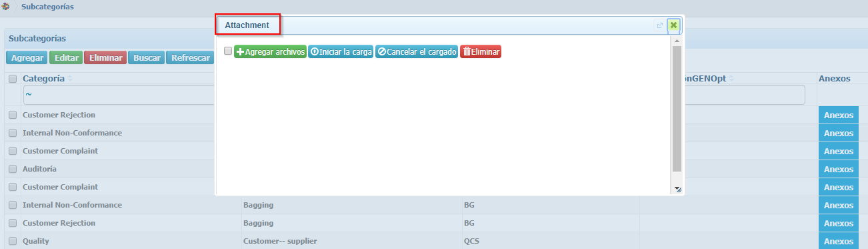The height and width of the screenshot is (249, 868).
Task: Cancel upload with Cancelar el cargado
Action: (x=417, y=51)
